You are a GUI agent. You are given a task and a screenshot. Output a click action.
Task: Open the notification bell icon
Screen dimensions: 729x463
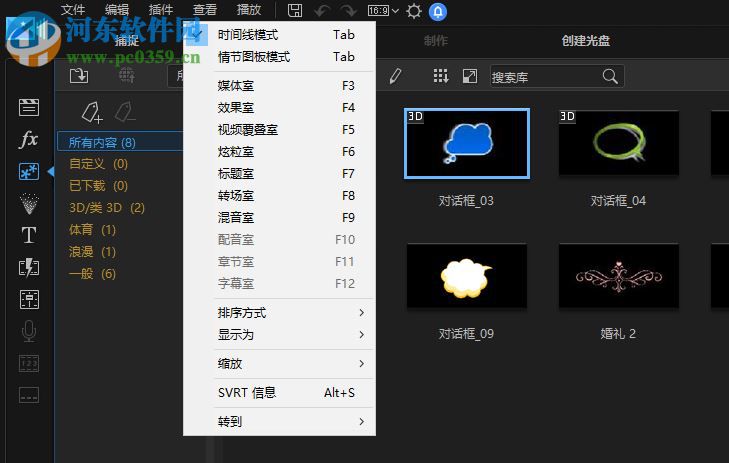click(437, 11)
